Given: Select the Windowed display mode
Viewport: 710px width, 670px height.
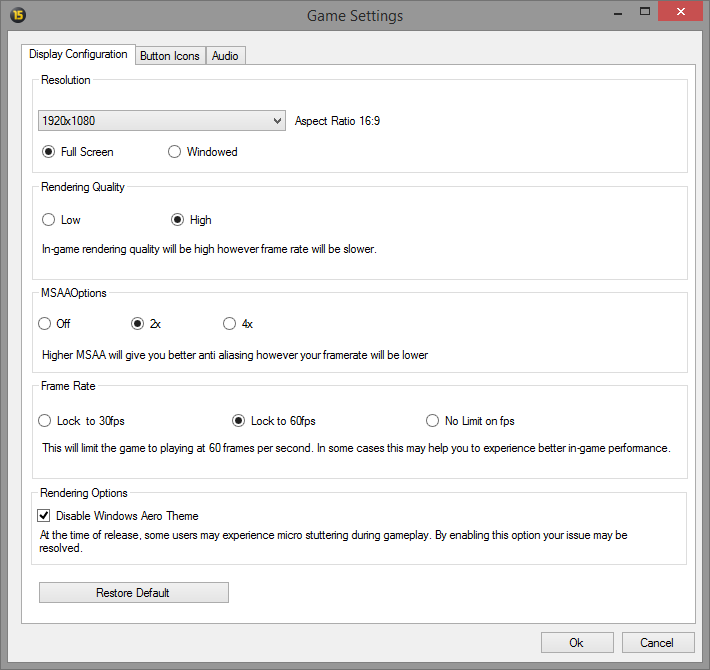Looking at the screenshot, I should click(x=175, y=152).
